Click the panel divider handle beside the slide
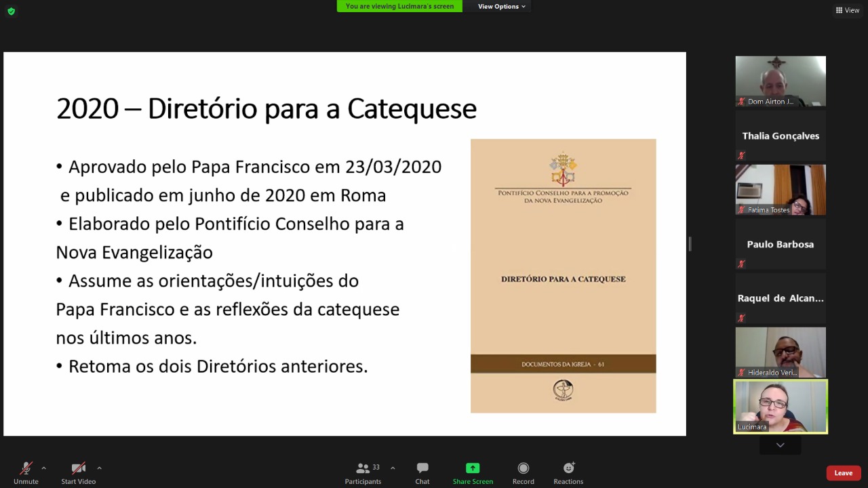This screenshot has width=868, height=488. [690, 244]
